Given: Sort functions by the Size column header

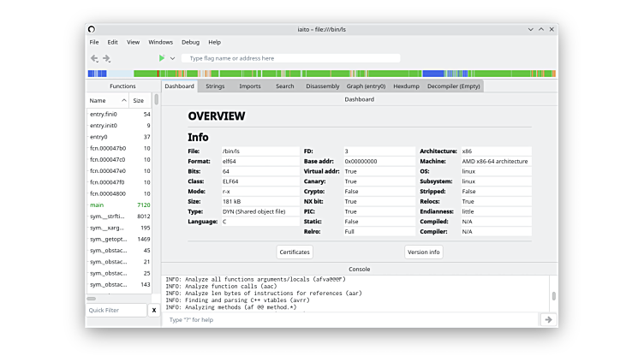Looking at the screenshot, I should coord(138,100).
